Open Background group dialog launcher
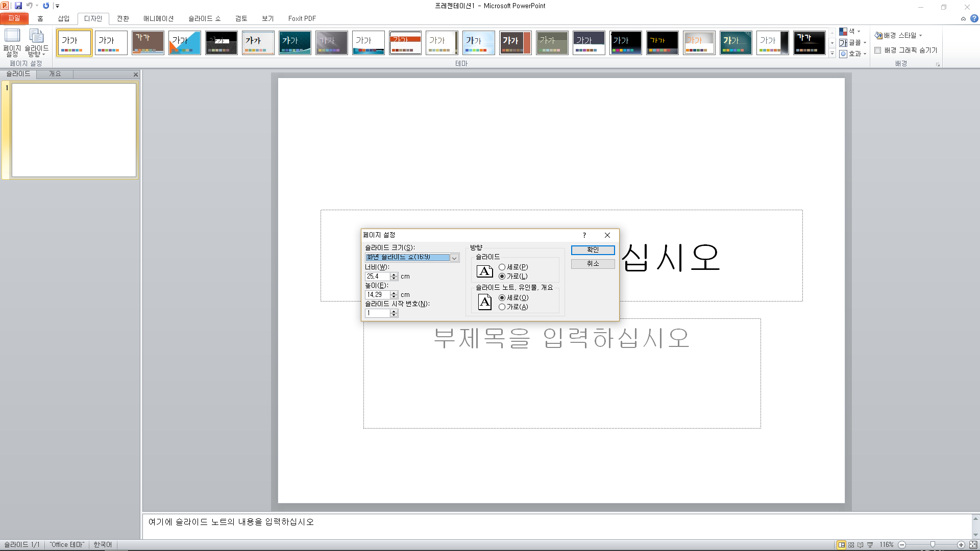 tap(938, 65)
